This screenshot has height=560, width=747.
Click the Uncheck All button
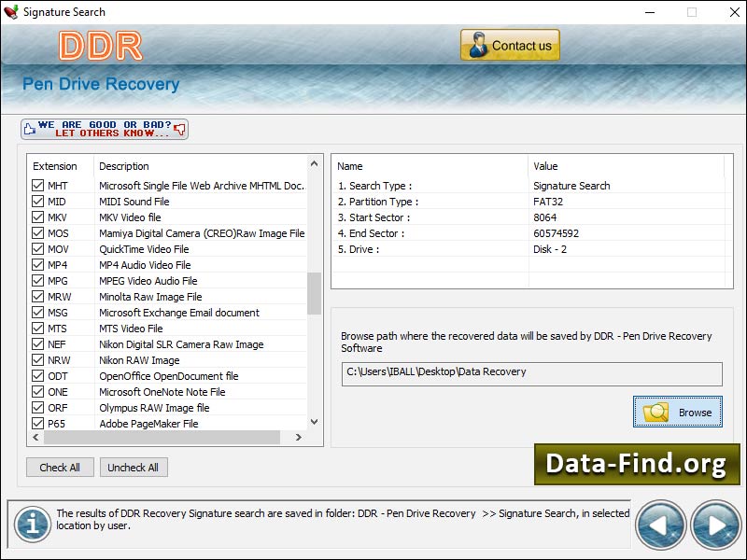tap(134, 467)
